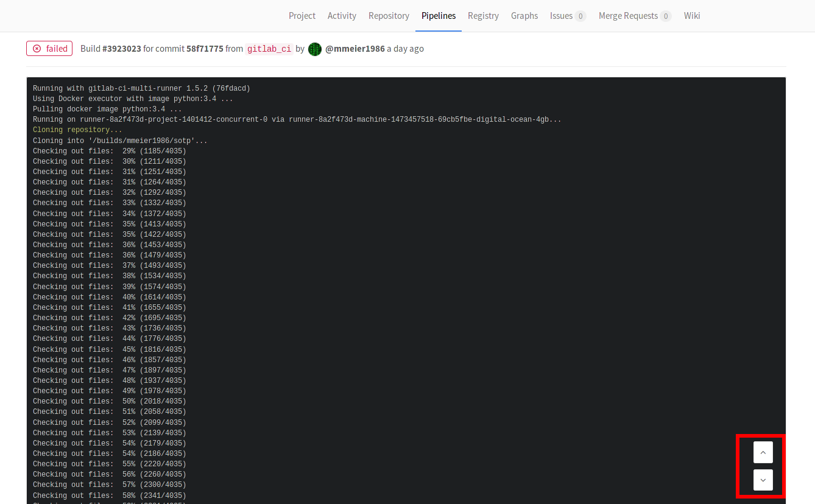Viewport: 815px width, 504px height.
Task: Click log line '44% (1776/4035)'
Action: 110,338
